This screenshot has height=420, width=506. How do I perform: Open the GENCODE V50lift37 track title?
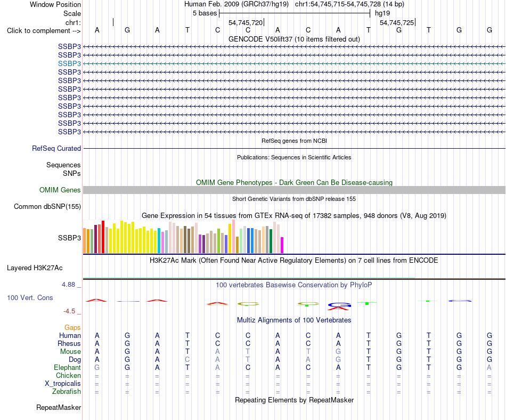click(294, 39)
